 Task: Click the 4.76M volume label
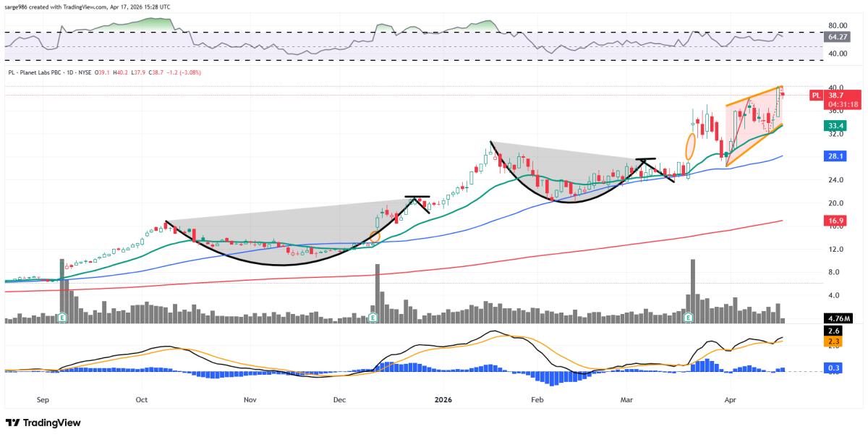(x=839, y=318)
